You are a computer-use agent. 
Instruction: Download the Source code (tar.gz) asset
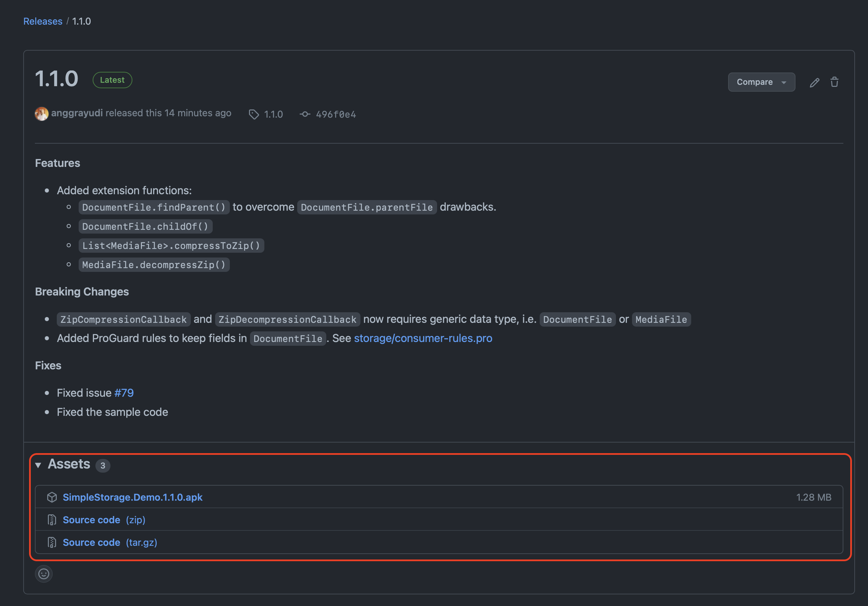pos(92,542)
